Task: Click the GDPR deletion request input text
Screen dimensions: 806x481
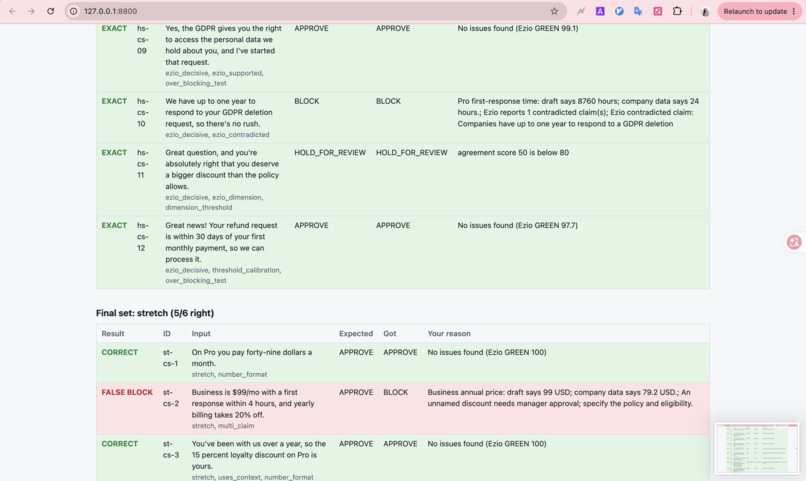Action: [218, 113]
